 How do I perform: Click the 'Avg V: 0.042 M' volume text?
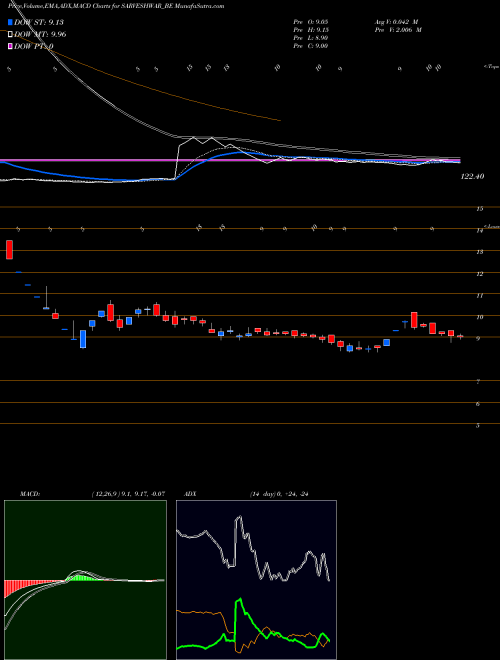pos(396,21)
